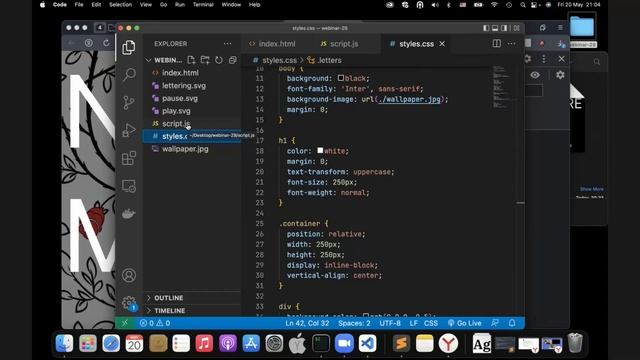Open the LF end-of-line selector
The height and width of the screenshot is (360, 640).
[413, 323]
